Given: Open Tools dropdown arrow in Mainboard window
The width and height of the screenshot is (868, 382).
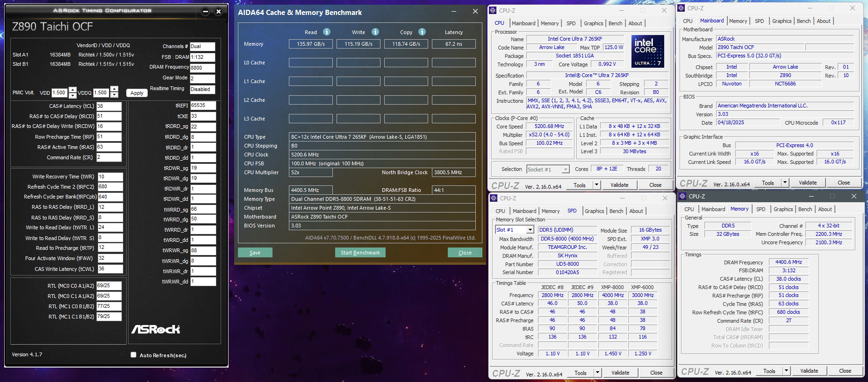Looking at the screenshot, I should (785, 183).
